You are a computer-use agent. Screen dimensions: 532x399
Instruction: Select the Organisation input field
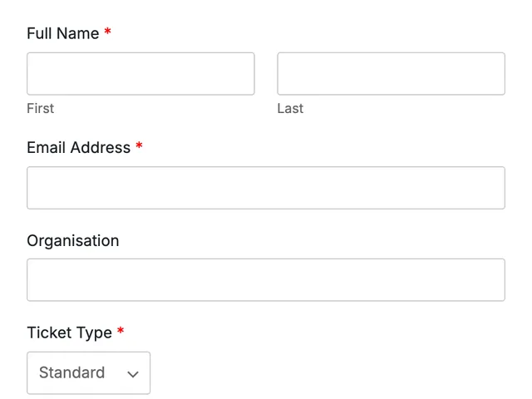coord(266,280)
